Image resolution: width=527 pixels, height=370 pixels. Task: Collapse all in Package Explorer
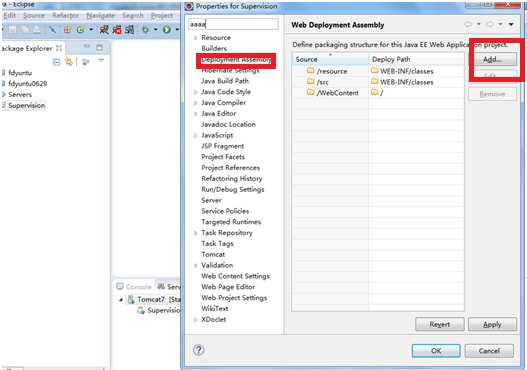pyautogui.click(x=57, y=61)
